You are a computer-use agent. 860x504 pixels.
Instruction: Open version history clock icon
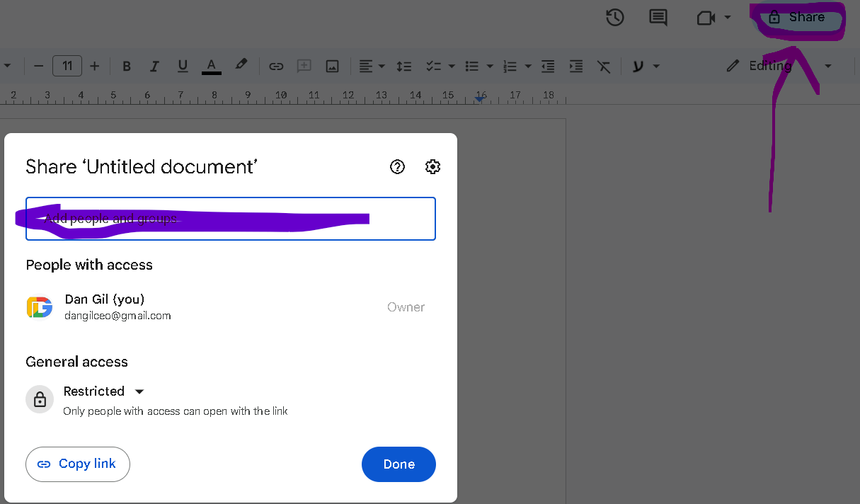click(x=614, y=18)
